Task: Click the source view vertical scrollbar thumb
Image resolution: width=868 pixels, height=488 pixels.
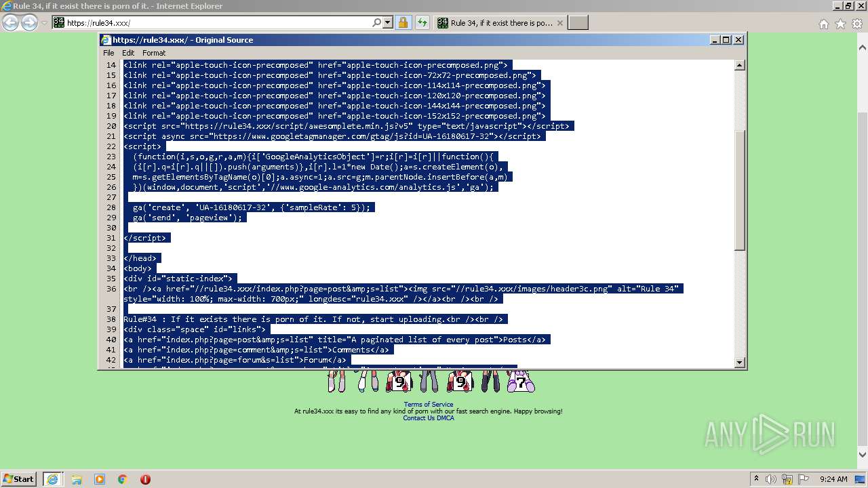Action: tap(740, 190)
